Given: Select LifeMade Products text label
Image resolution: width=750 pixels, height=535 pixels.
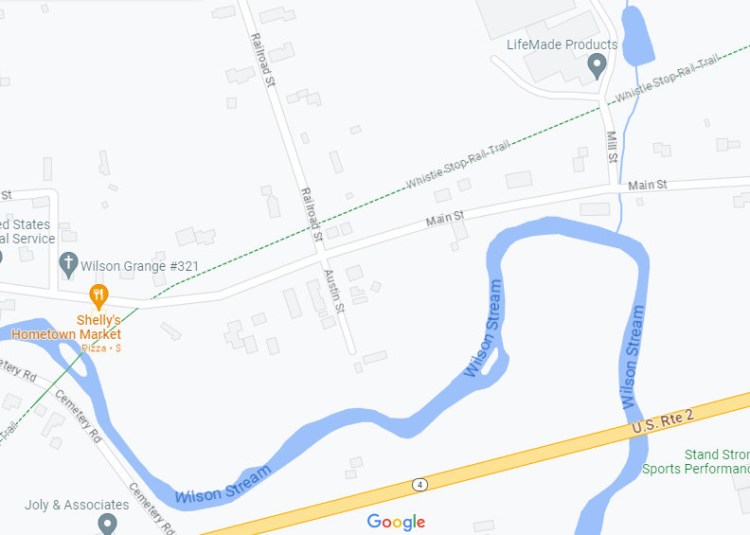Looking at the screenshot, I should (x=562, y=44).
